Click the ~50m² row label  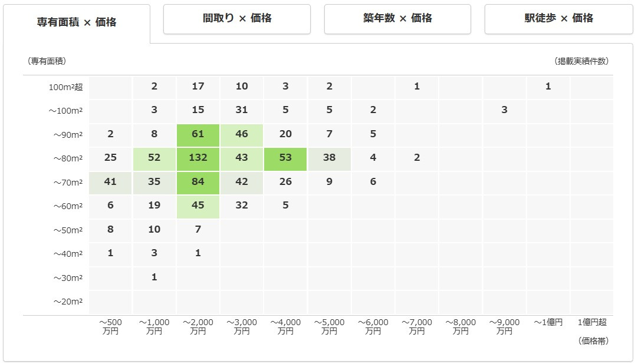click(x=68, y=230)
